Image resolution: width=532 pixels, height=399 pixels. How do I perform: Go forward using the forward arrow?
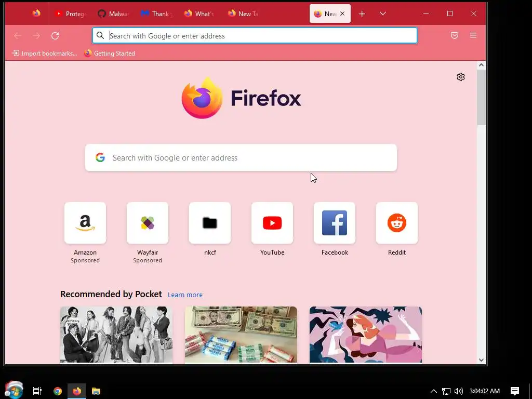37,36
